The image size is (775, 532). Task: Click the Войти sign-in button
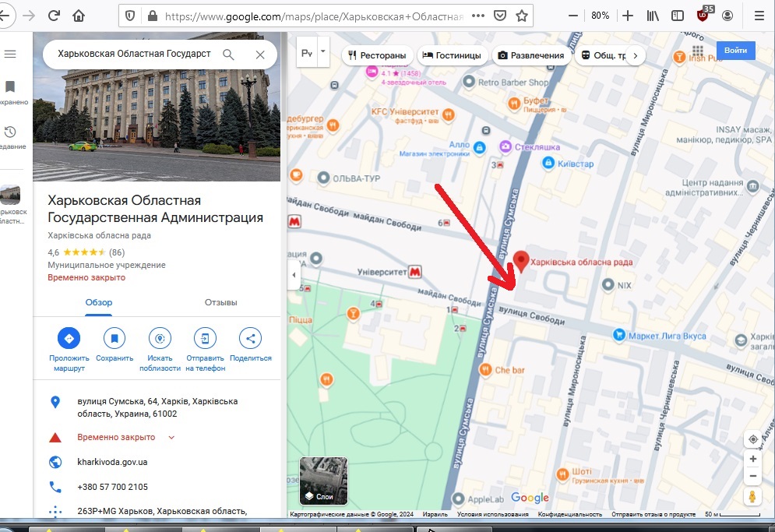pyautogui.click(x=735, y=51)
